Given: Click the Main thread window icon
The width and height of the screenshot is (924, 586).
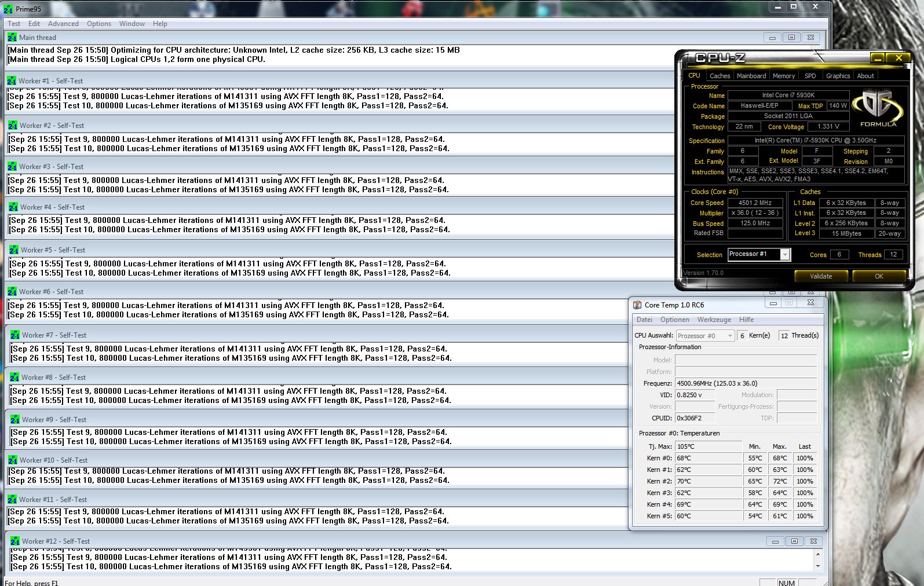Looking at the screenshot, I should (x=12, y=37).
